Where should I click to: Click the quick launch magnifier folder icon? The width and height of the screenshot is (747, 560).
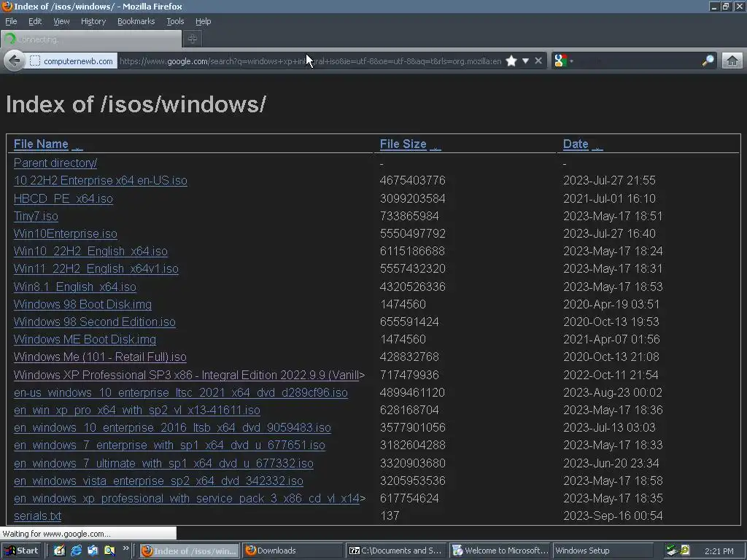(109, 551)
